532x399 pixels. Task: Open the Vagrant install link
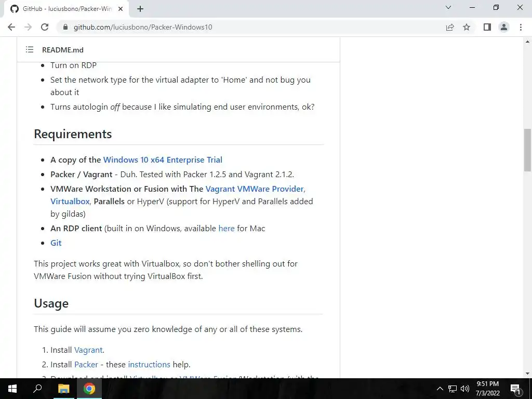pyautogui.click(x=88, y=350)
